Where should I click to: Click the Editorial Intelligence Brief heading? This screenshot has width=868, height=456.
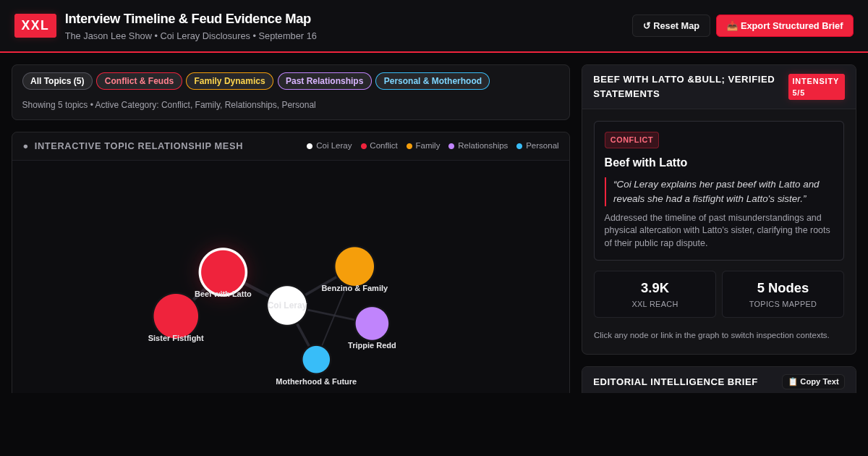point(676,382)
